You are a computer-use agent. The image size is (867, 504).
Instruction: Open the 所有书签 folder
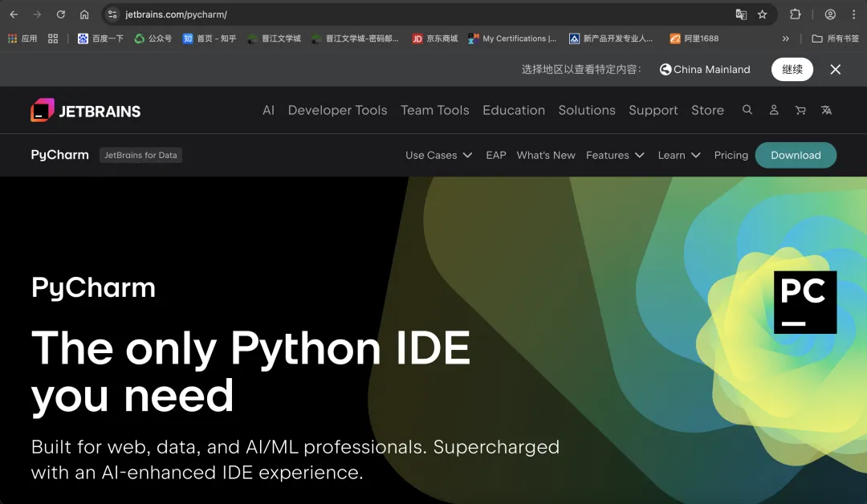point(836,39)
